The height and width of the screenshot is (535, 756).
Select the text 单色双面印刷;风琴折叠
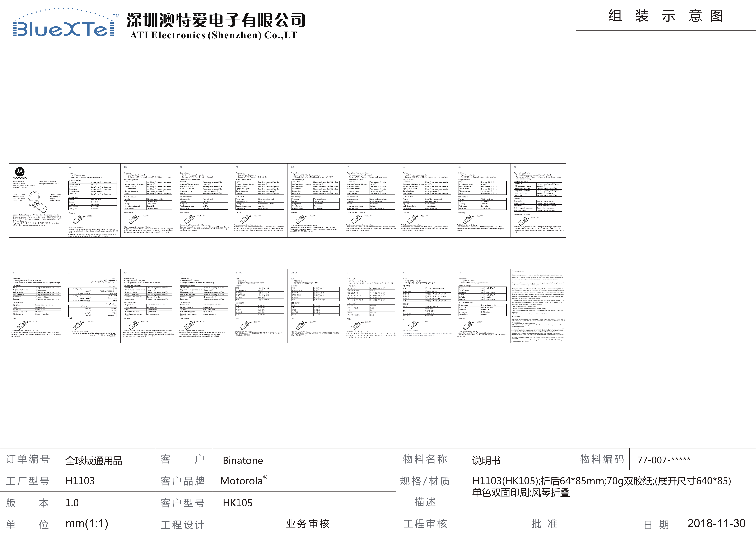521,493
